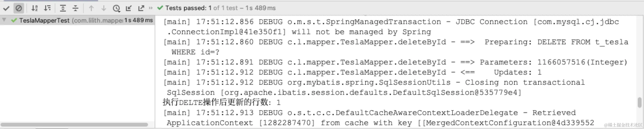Viewport: 644px width, 129px height.
Task: Go to previous failed test arrow
Action: click(x=91, y=8)
